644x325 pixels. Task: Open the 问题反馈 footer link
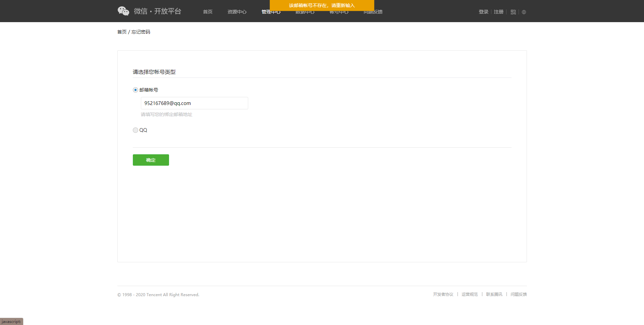[x=519, y=294]
